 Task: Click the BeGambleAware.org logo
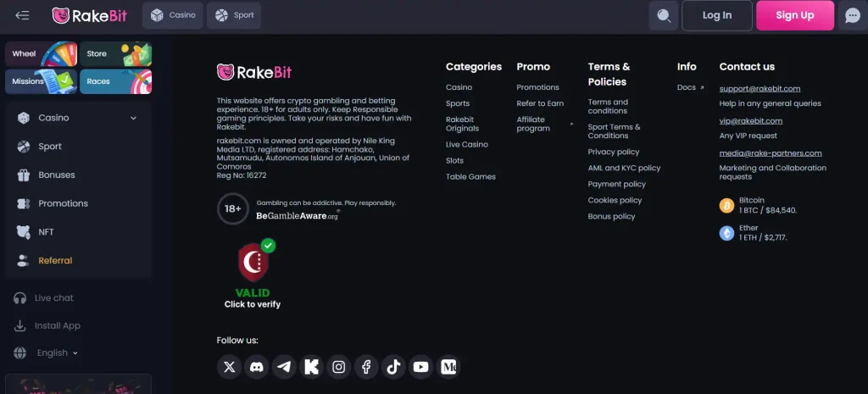[x=298, y=216]
